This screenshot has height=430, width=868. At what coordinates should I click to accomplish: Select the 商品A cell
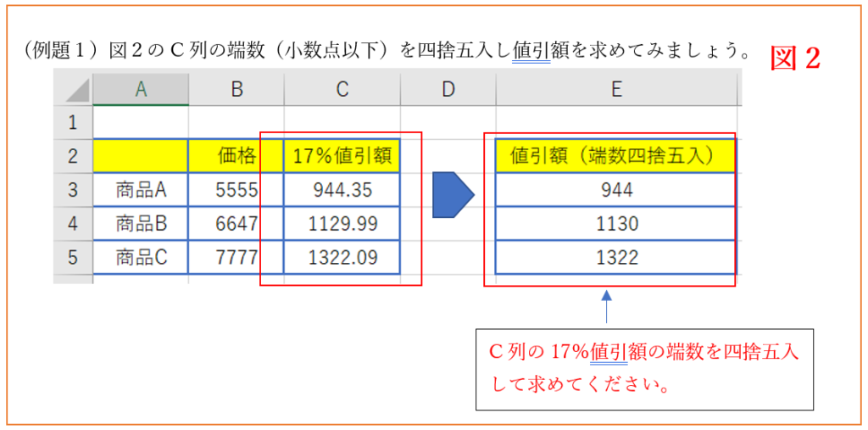coord(141,190)
